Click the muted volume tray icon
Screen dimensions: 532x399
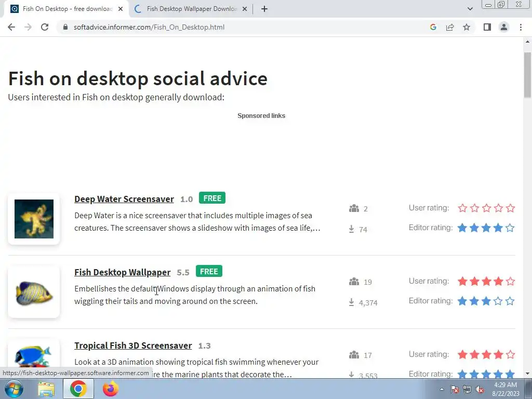tap(480, 389)
